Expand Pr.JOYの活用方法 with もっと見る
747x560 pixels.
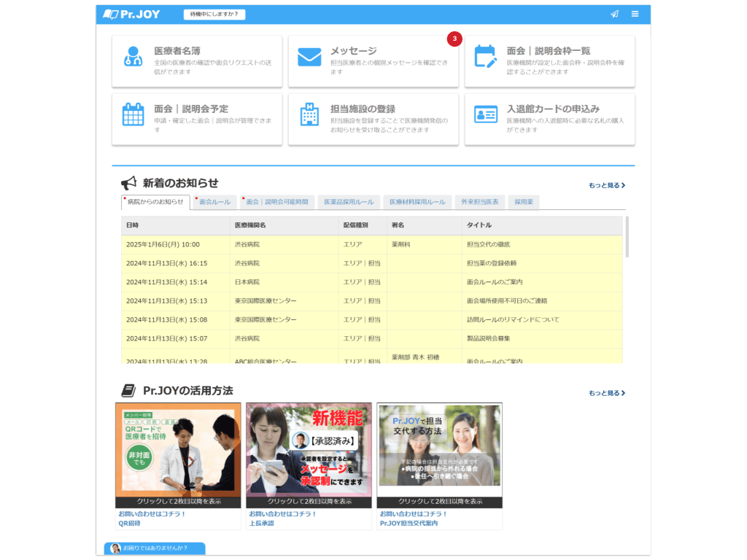click(607, 393)
